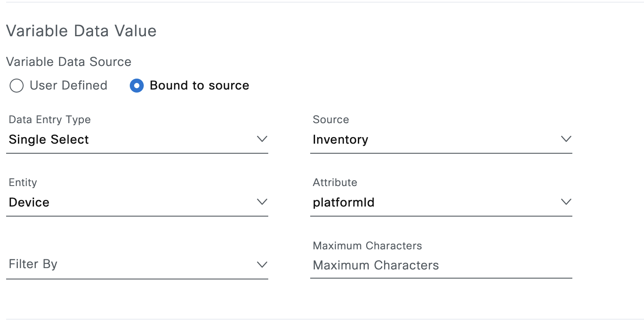Click the selected Bound to source radio indicator

click(136, 86)
